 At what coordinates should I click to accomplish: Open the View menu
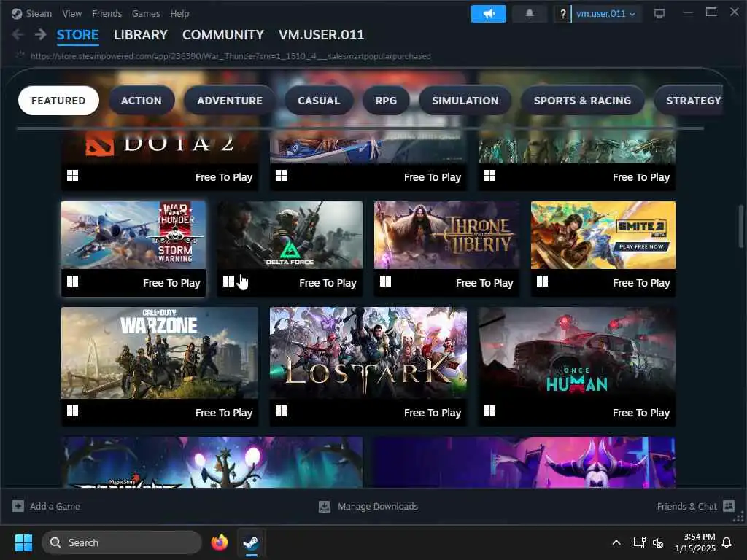(x=72, y=14)
